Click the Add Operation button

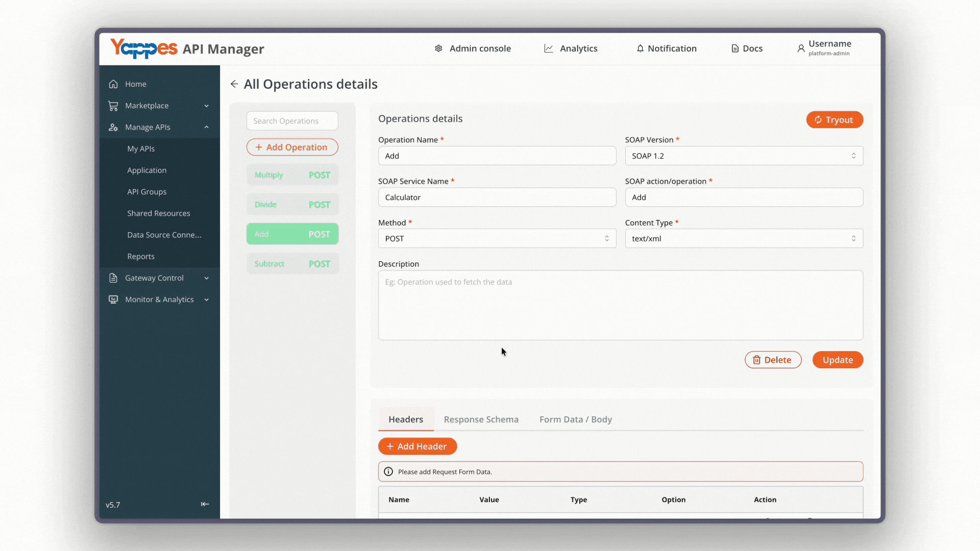[292, 147]
